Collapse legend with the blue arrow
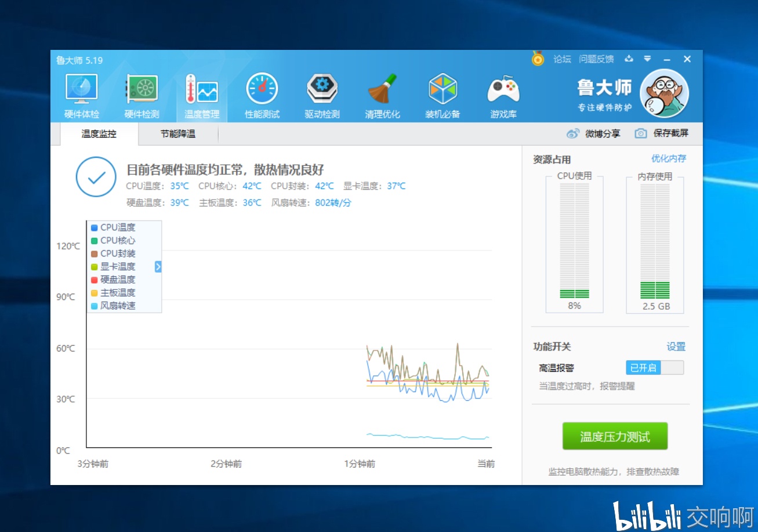The height and width of the screenshot is (532, 758). [158, 266]
